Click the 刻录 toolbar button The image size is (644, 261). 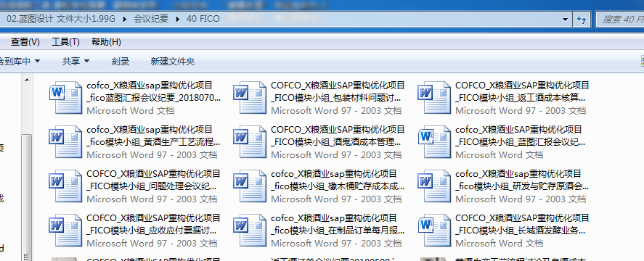pyautogui.click(x=121, y=61)
